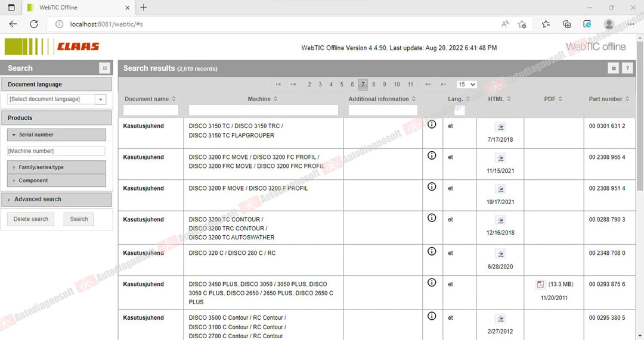Go to next results page
The height and width of the screenshot is (340, 644).
pos(428,85)
